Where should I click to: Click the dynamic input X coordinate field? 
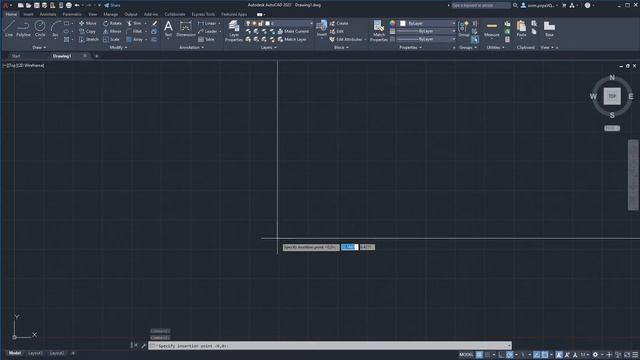click(x=349, y=247)
